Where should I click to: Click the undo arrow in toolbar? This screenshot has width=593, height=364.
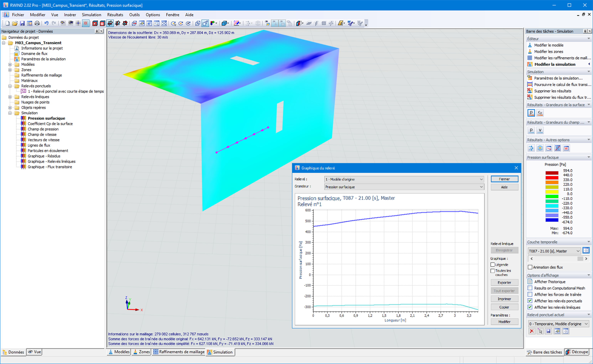[x=46, y=23]
